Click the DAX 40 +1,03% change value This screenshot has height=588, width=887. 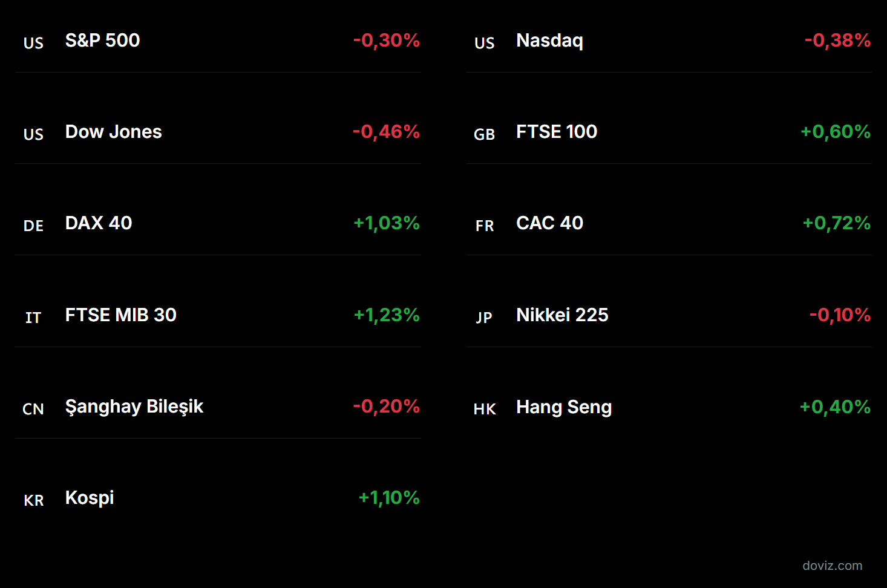point(386,223)
